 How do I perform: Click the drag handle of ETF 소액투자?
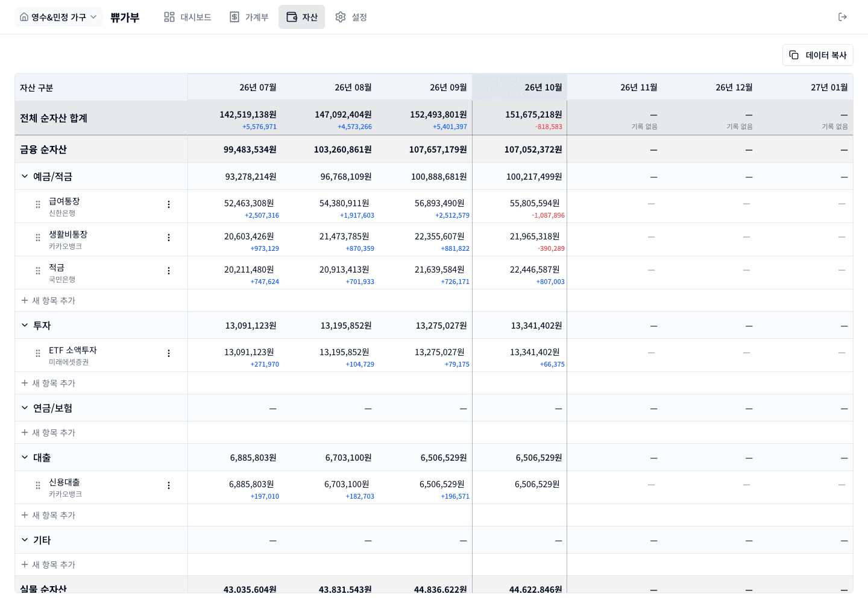point(38,353)
